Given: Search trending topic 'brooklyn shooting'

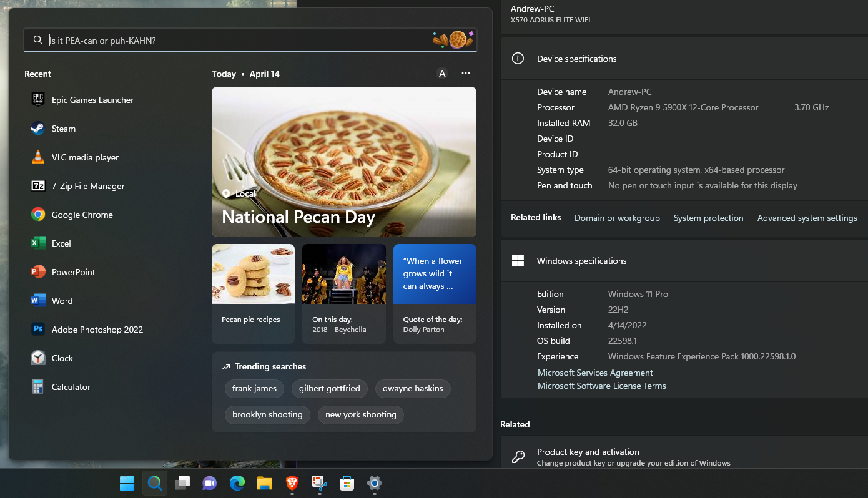Looking at the screenshot, I should coord(267,414).
